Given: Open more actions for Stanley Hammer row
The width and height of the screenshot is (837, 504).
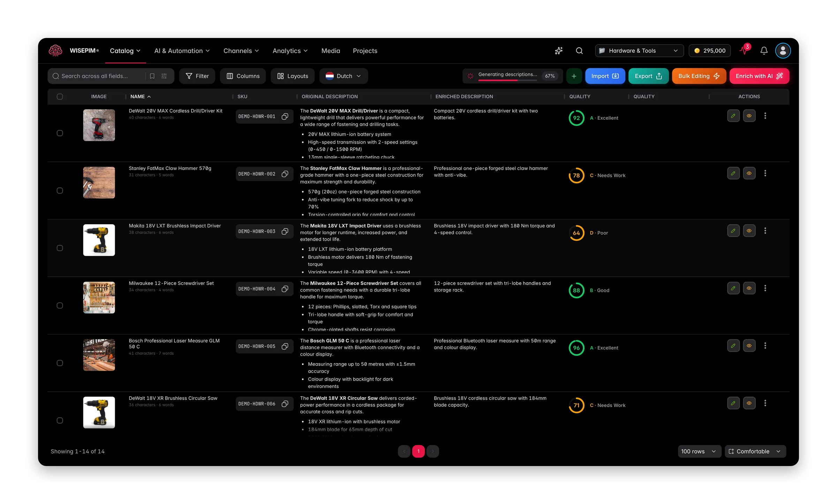Looking at the screenshot, I should 765,173.
